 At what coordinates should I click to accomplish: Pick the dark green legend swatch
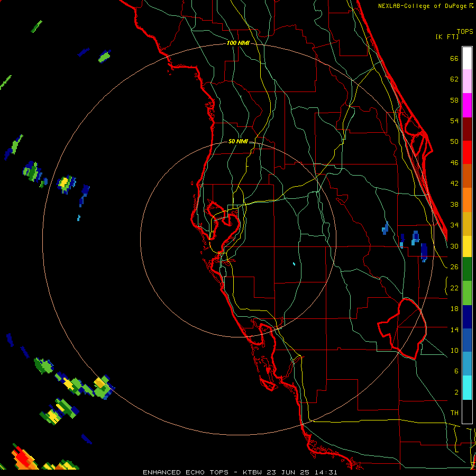[467, 269]
